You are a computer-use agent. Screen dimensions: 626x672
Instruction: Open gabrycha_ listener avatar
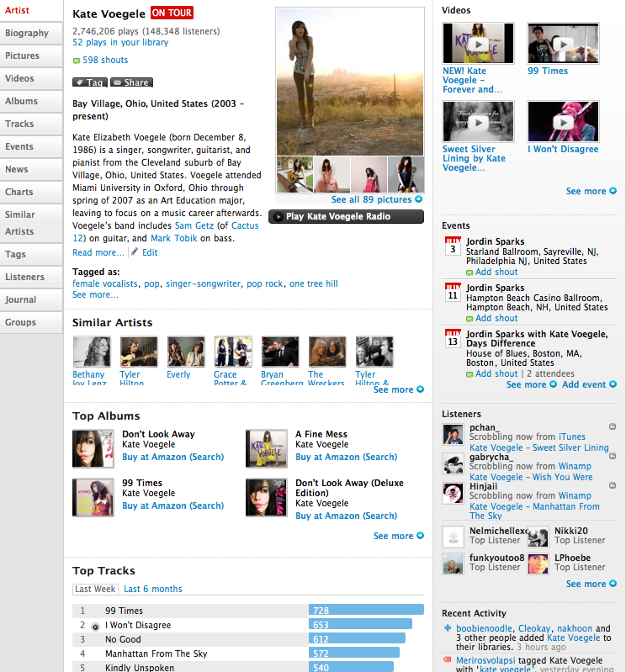(x=453, y=464)
